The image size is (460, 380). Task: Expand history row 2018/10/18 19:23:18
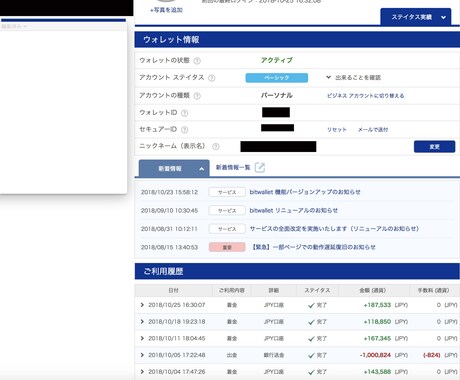click(x=142, y=321)
